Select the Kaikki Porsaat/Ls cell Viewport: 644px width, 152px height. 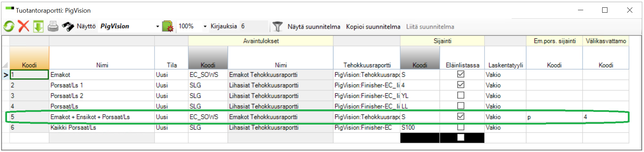(102, 127)
